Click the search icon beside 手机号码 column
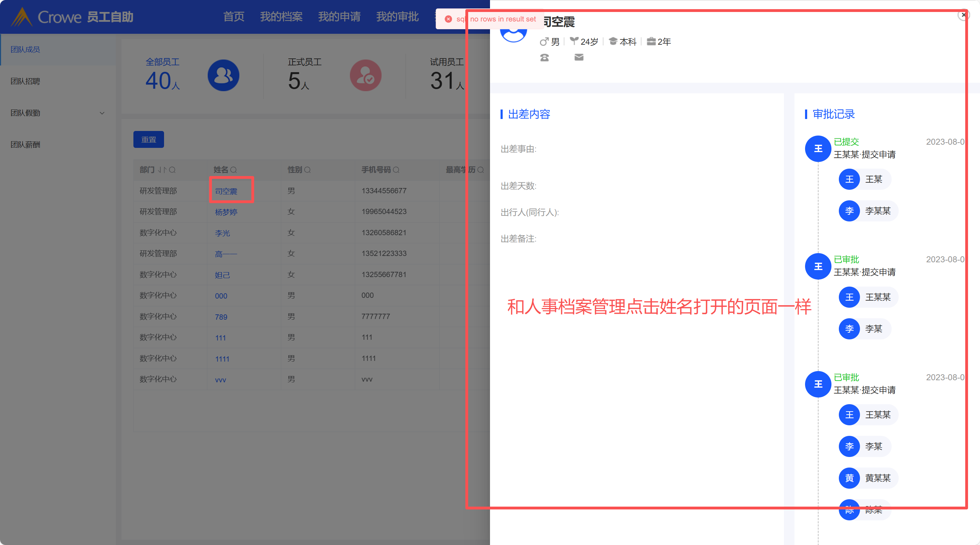The image size is (980, 545). [396, 170]
